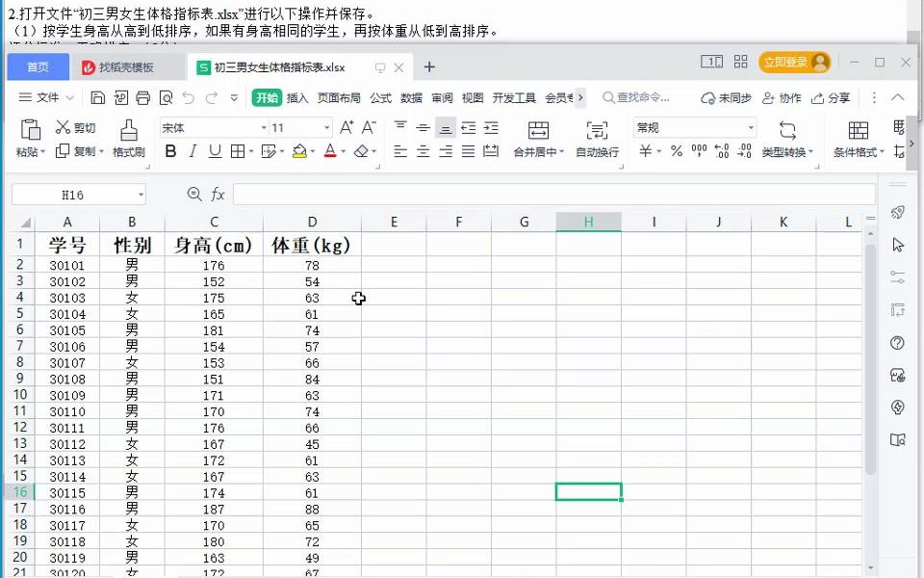Click the currency format icon
The height and width of the screenshot is (578, 924).
643,151
